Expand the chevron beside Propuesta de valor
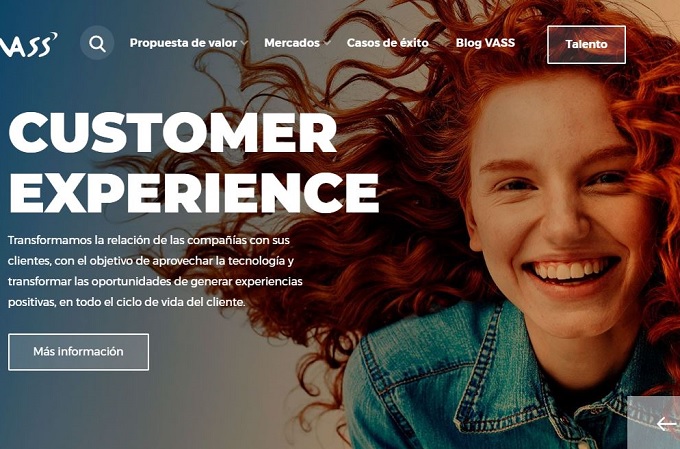The height and width of the screenshot is (449, 680). pos(244,43)
